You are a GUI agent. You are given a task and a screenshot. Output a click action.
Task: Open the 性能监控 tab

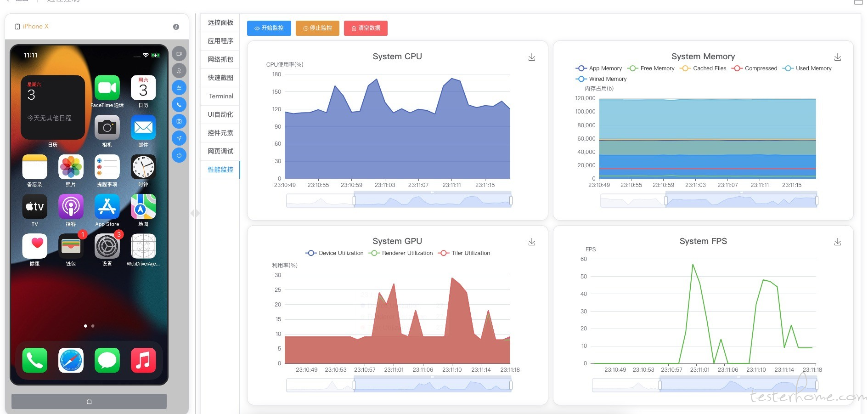click(220, 170)
